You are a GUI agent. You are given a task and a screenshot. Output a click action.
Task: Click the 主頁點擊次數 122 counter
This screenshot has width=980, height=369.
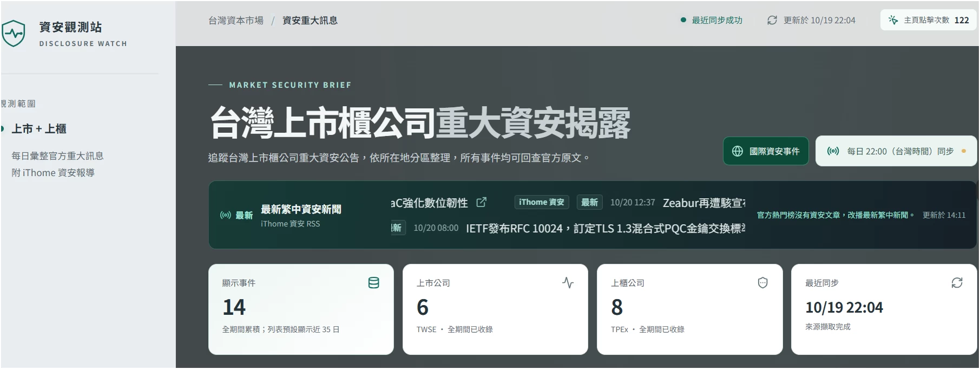(x=929, y=20)
